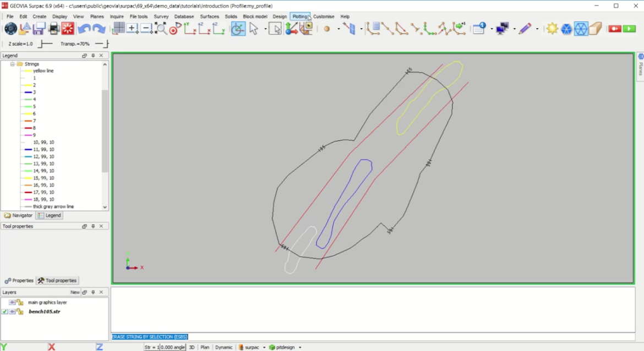Click the Plan view button
The height and width of the screenshot is (351, 644).
tap(205, 348)
